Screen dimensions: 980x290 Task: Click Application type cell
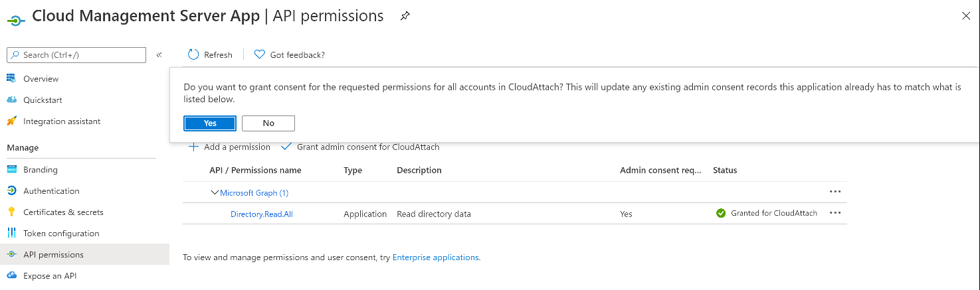click(365, 214)
